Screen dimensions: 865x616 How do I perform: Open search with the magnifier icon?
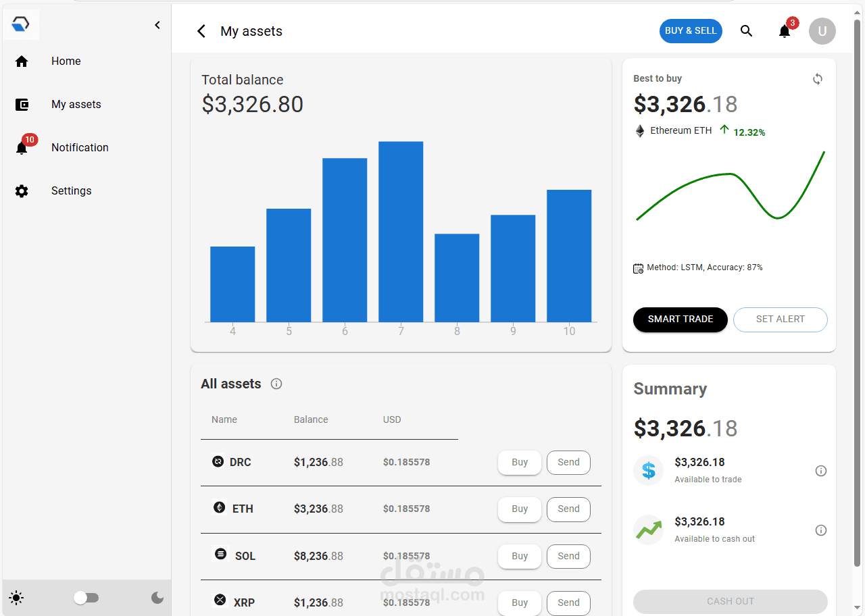tap(746, 31)
